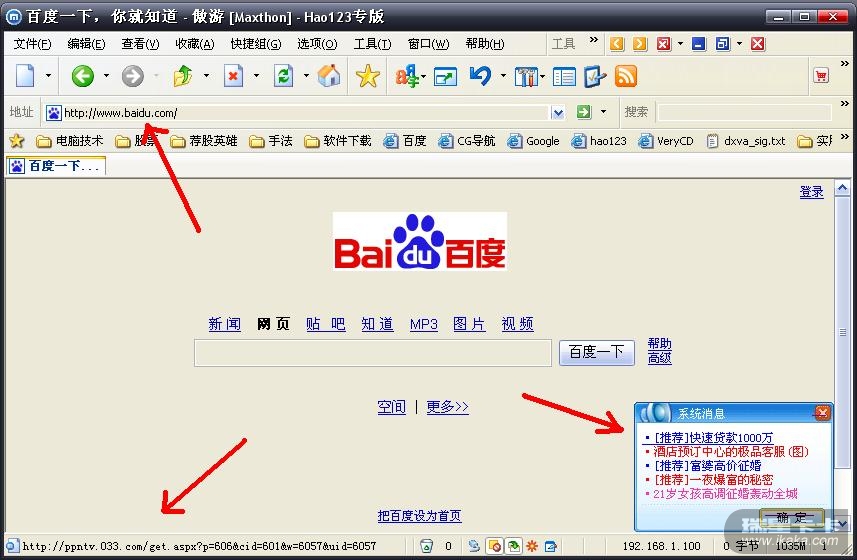The height and width of the screenshot is (560, 857).
Task: Open the tools utilities toolbar icon
Action: click(x=526, y=77)
